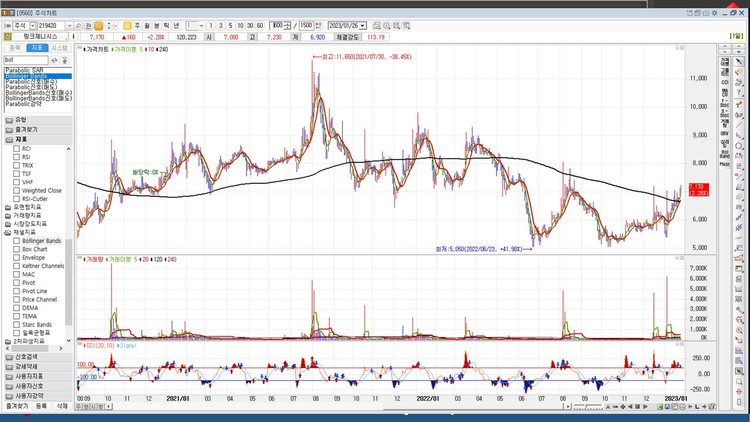Click the help question-mark tool icon
Viewport: 750px width, 422px height.
click(739, 93)
